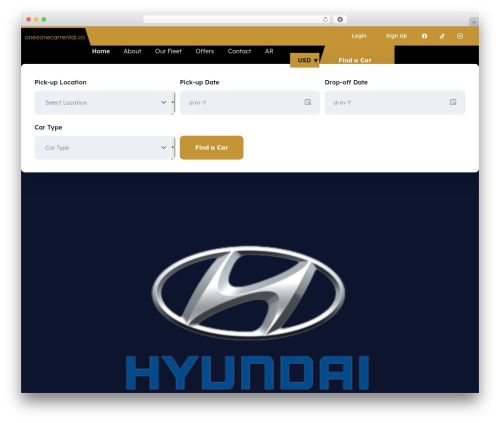Screen dimensions: 500x423
Task: Click the yellow minimize window button
Action: coord(36,19)
